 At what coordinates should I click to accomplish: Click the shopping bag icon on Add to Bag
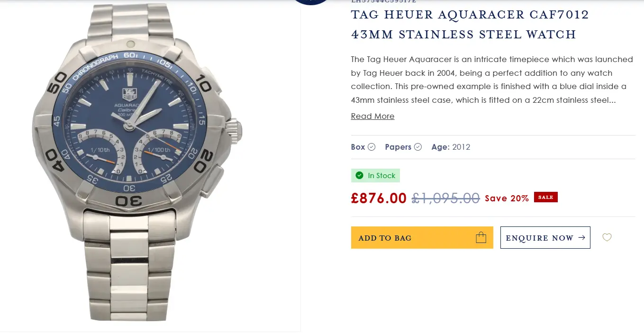[x=481, y=237]
